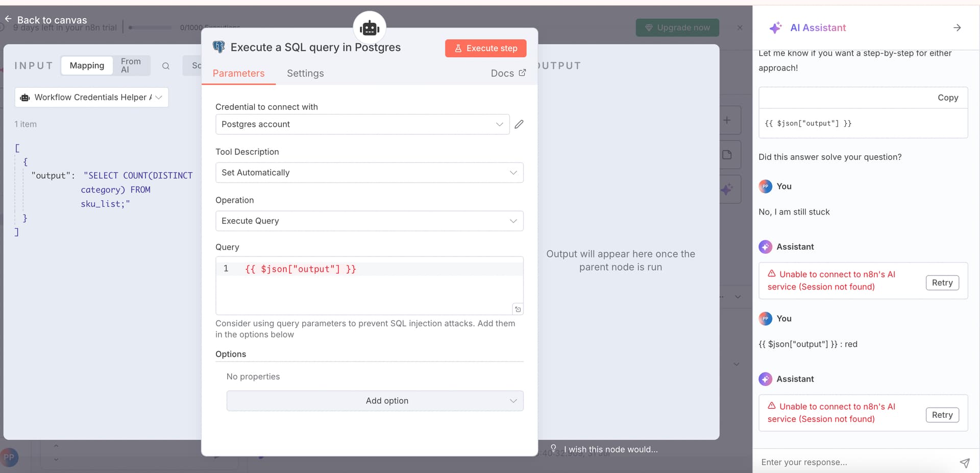Click into the Query expression editor
The width and height of the screenshot is (980, 473).
pyautogui.click(x=369, y=285)
